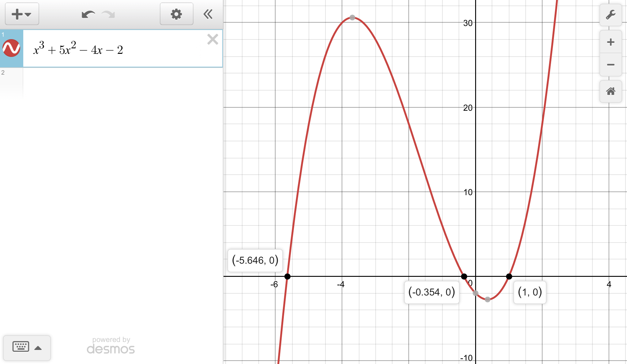Open the Add Item plus menu
Image resolution: width=627 pixels, height=364 pixels.
[x=21, y=14]
